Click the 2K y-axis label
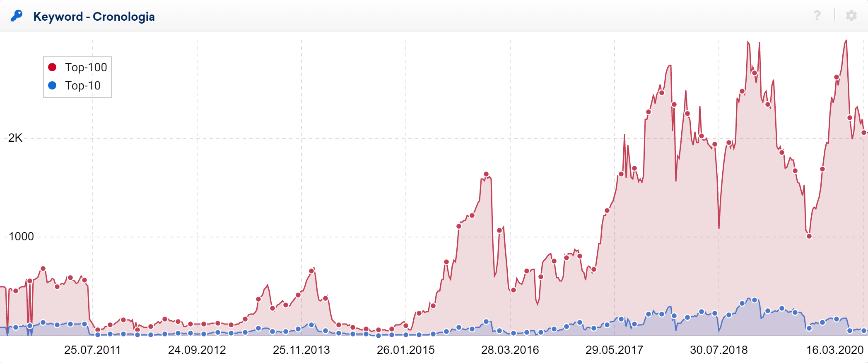 point(15,138)
